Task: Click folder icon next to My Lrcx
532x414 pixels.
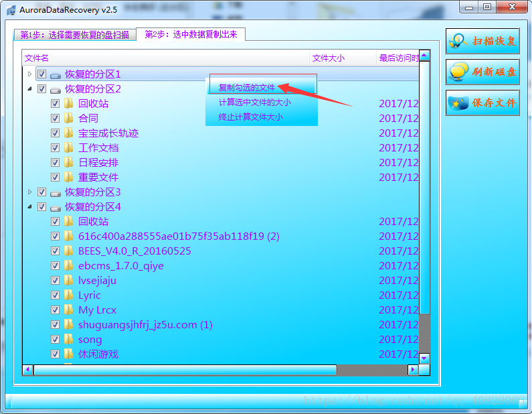Action: tap(69, 309)
